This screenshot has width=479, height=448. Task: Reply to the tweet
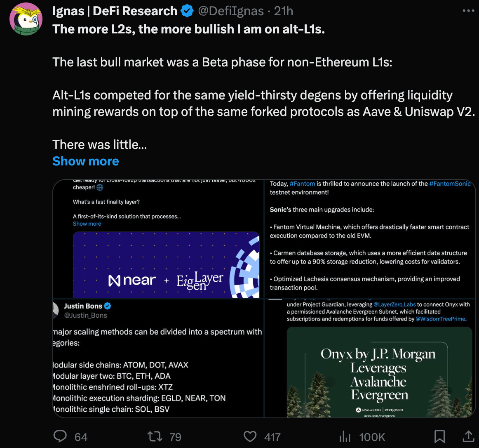[60, 436]
